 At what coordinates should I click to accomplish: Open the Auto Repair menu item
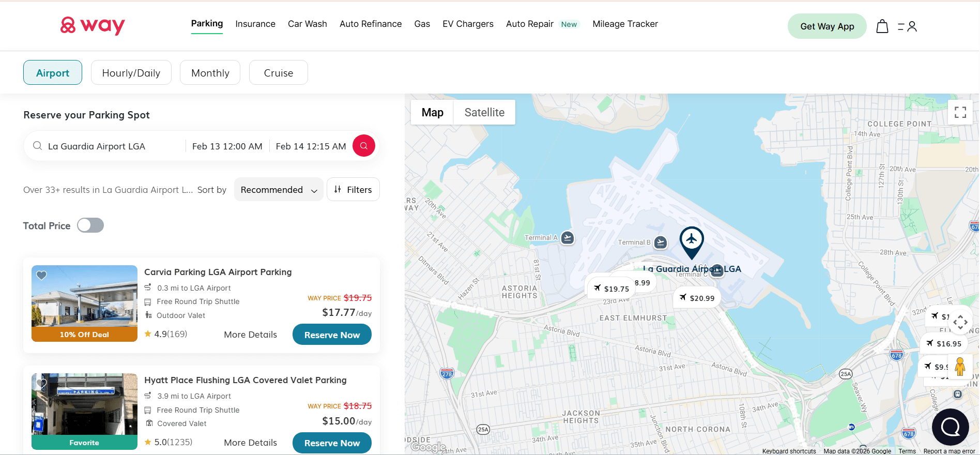tap(530, 24)
